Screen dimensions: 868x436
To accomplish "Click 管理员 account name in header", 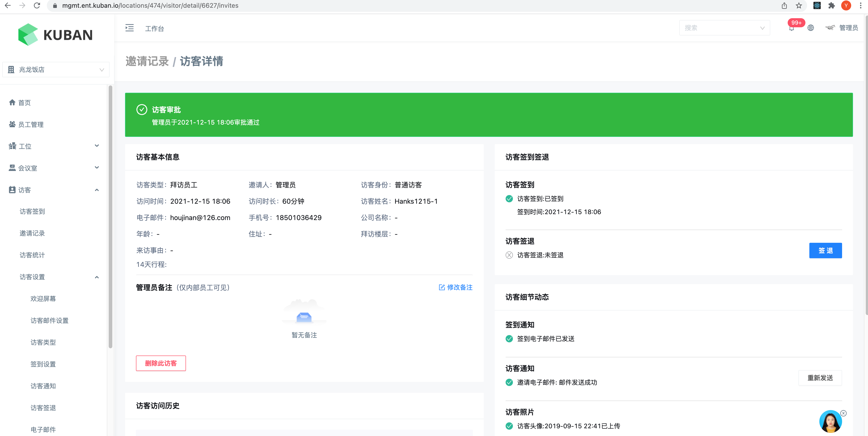I will 848,28.
